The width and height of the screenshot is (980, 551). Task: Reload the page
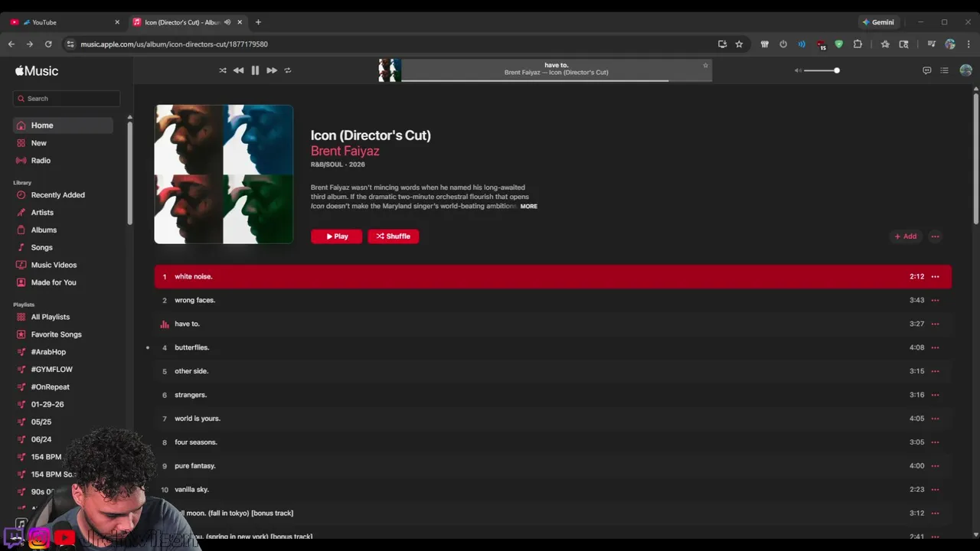(x=48, y=44)
